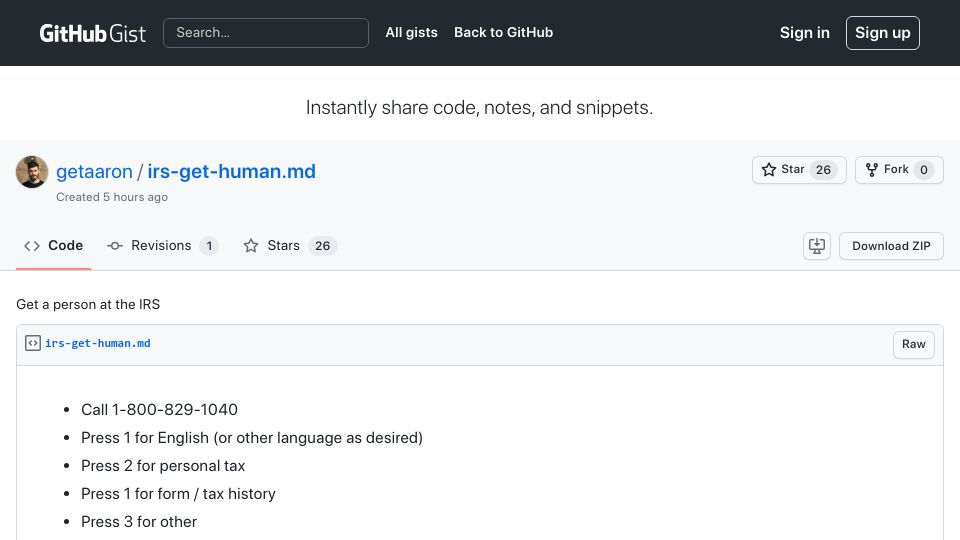
Task: Visit the getaaron user profile link
Action: (94, 171)
